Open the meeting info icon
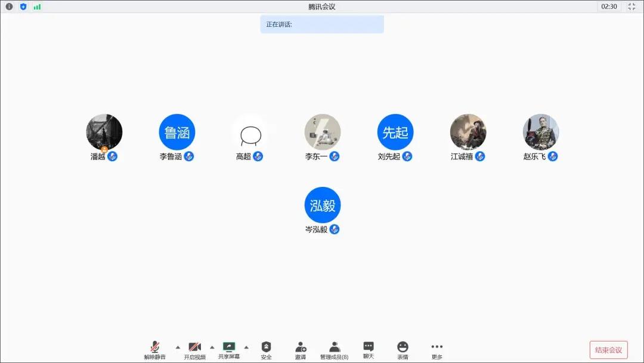 pos(9,7)
